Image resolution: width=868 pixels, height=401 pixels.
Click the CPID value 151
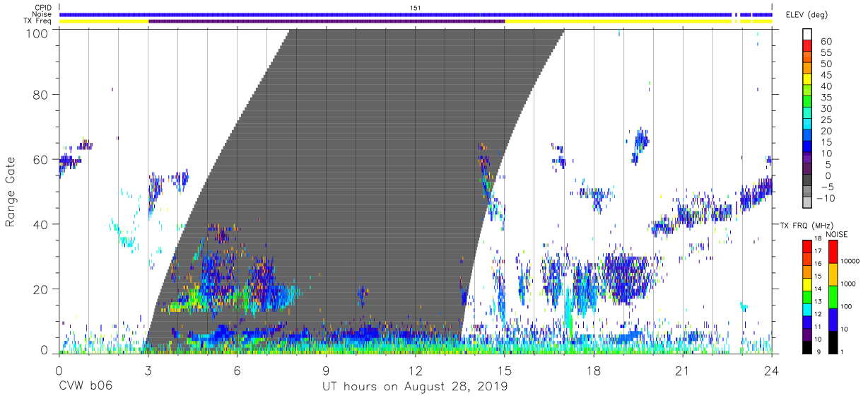pyautogui.click(x=415, y=8)
